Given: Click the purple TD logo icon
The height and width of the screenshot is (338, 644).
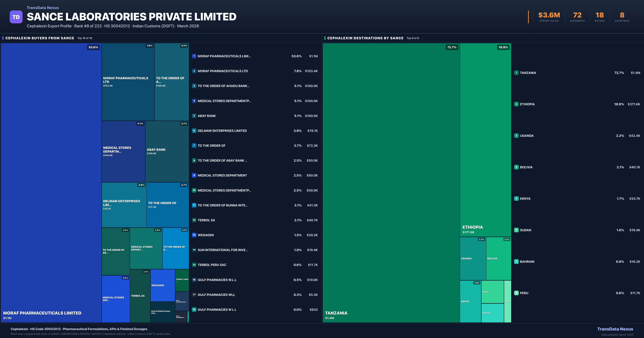Looking at the screenshot, I should 16,17.
